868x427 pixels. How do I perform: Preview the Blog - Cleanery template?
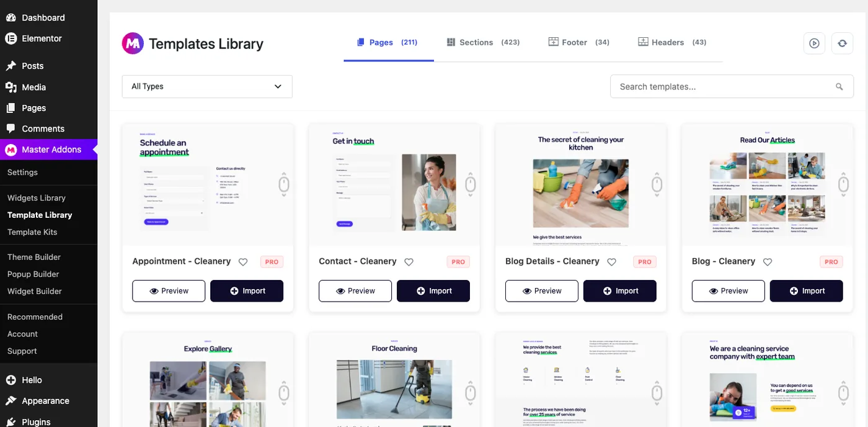[x=728, y=291]
